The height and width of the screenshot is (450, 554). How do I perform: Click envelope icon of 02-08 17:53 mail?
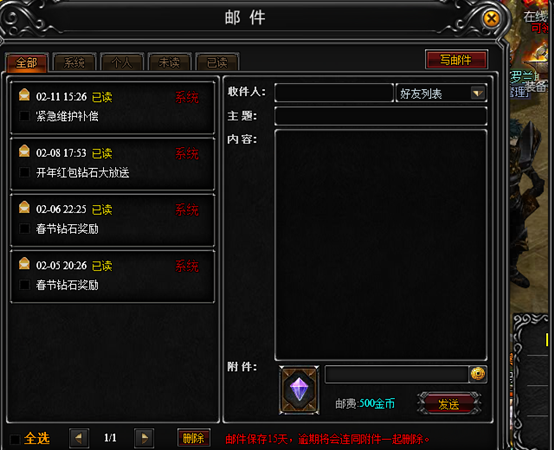(24, 151)
